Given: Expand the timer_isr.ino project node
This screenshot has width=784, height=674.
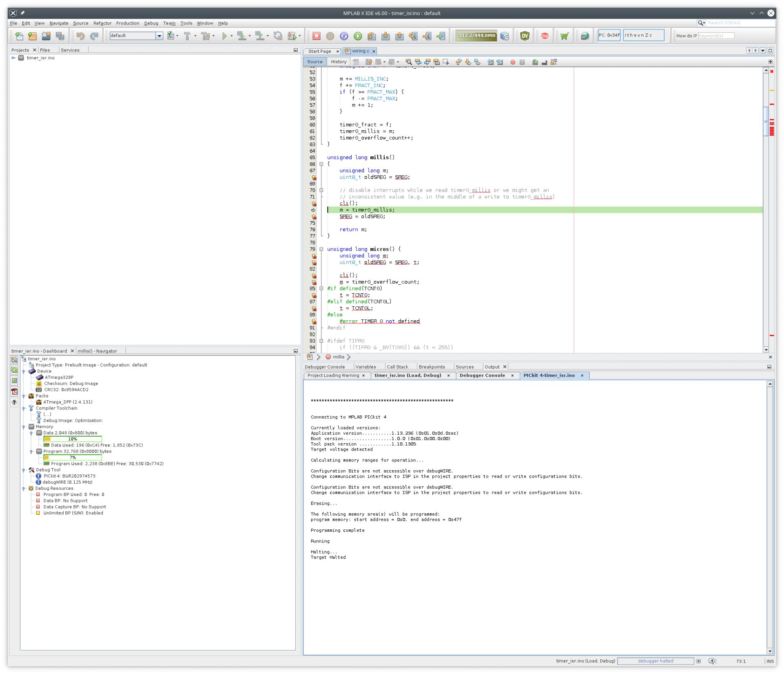Looking at the screenshot, I should tap(13, 58).
